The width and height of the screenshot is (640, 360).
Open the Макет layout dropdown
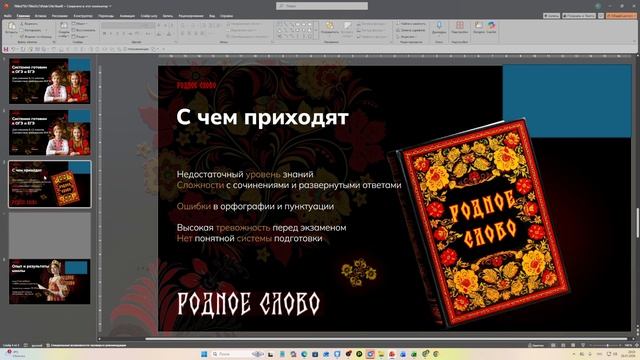click(80, 24)
